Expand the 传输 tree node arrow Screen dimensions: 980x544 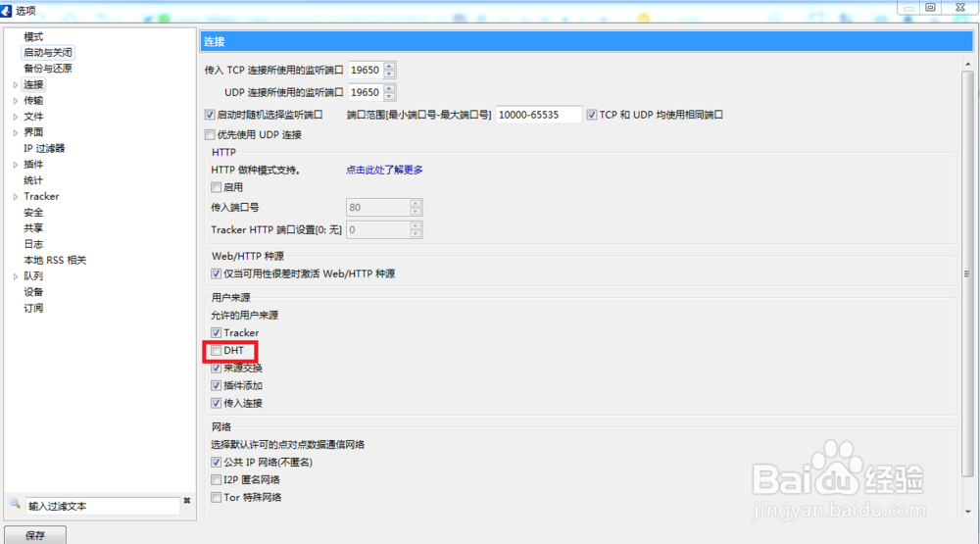tap(16, 101)
